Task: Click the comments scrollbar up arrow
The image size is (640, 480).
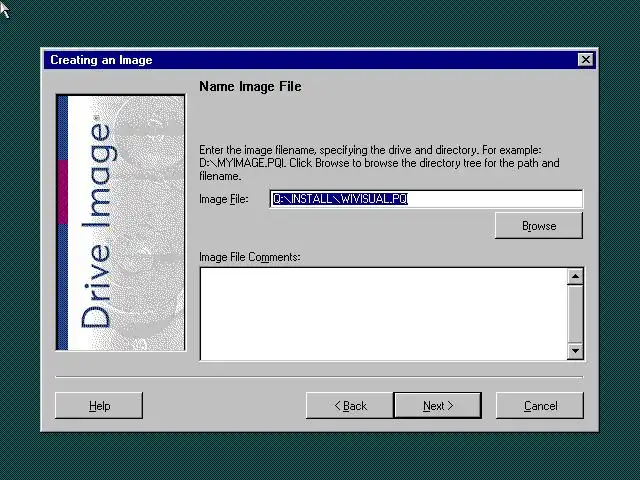Action: [x=575, y=277]
